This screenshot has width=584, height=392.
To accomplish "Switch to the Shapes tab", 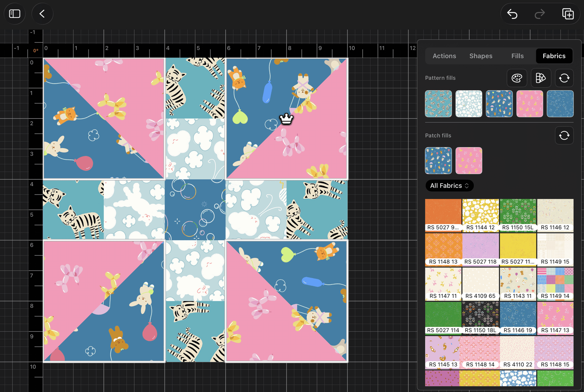I will 481,56.
